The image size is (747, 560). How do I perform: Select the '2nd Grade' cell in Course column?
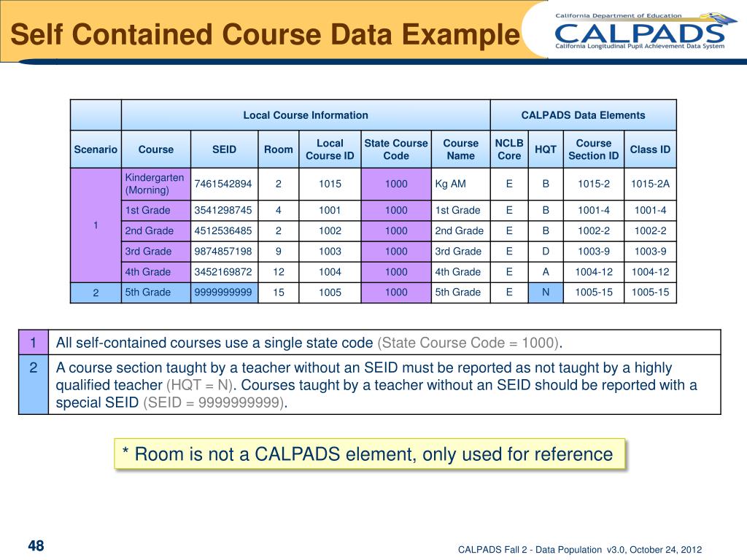(x=156, y=231)
